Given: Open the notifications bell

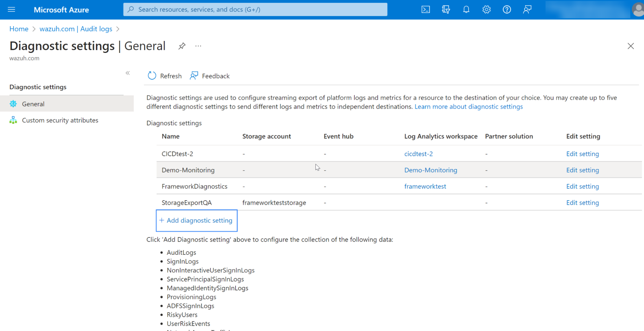Looking at the screenshot, I should (466, 9).
